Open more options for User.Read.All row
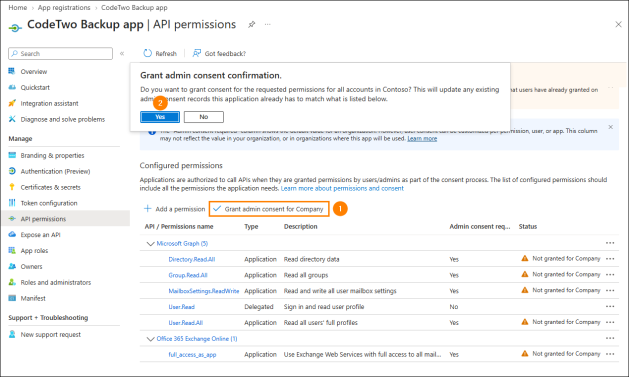The image size is (629, 377). 610,322
